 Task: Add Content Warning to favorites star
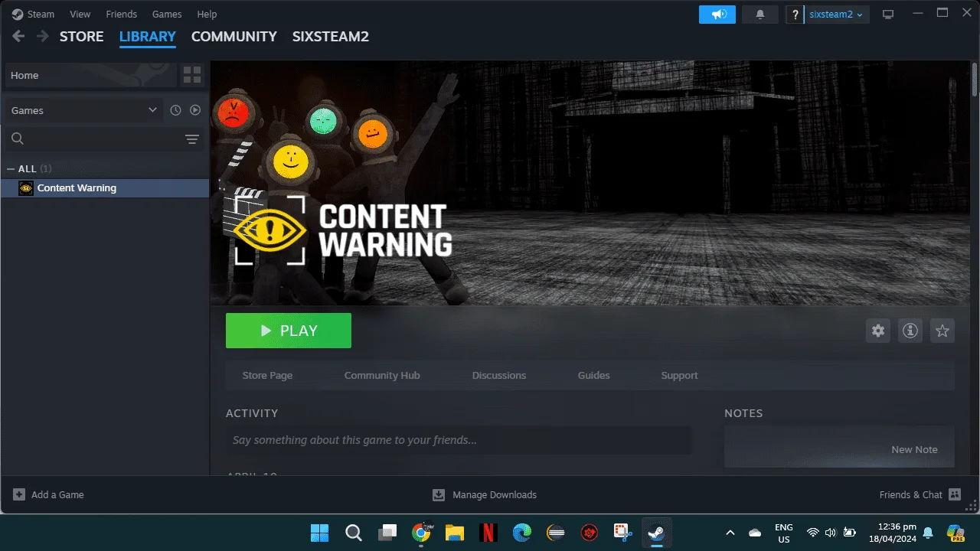click(942, 331)
